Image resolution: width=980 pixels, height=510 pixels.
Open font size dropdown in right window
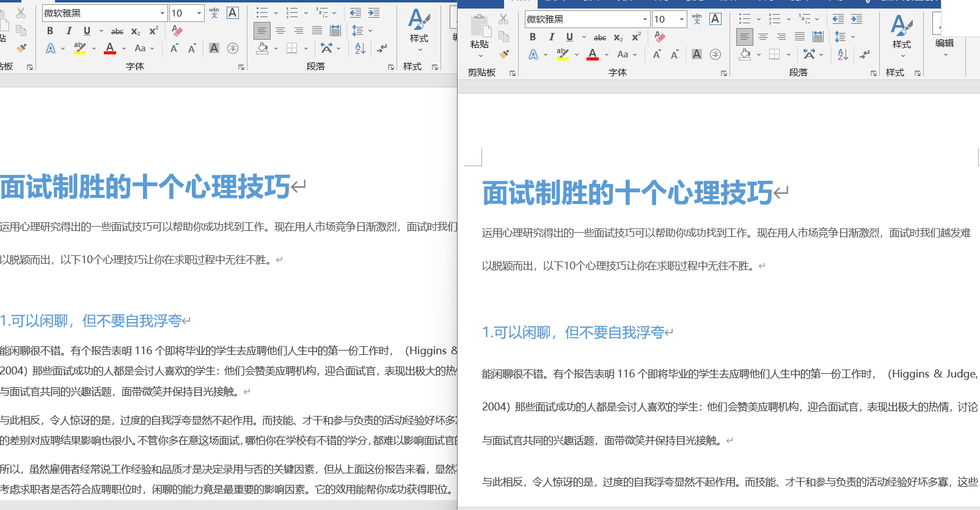pyautogui.click(x=682, y=19)
